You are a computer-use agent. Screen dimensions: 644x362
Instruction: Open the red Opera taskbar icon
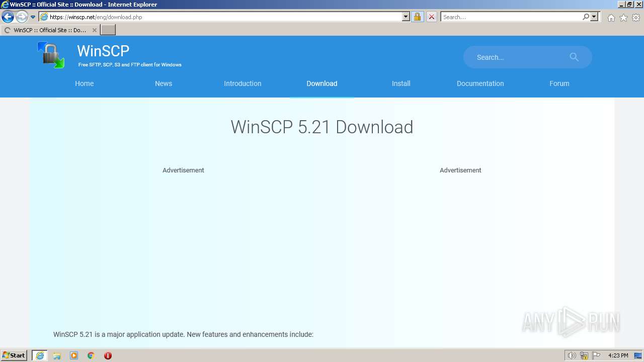pos(108,355)
